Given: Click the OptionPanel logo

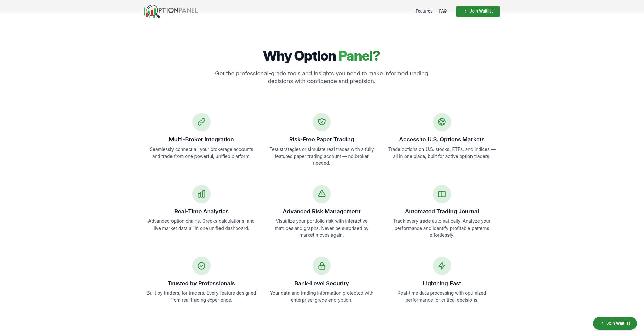Looking at the screenshot, I should pos(170,11).
